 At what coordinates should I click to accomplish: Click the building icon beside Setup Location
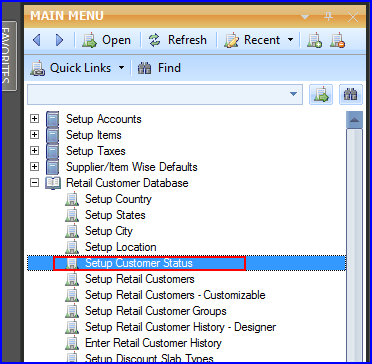click(72, 247)
